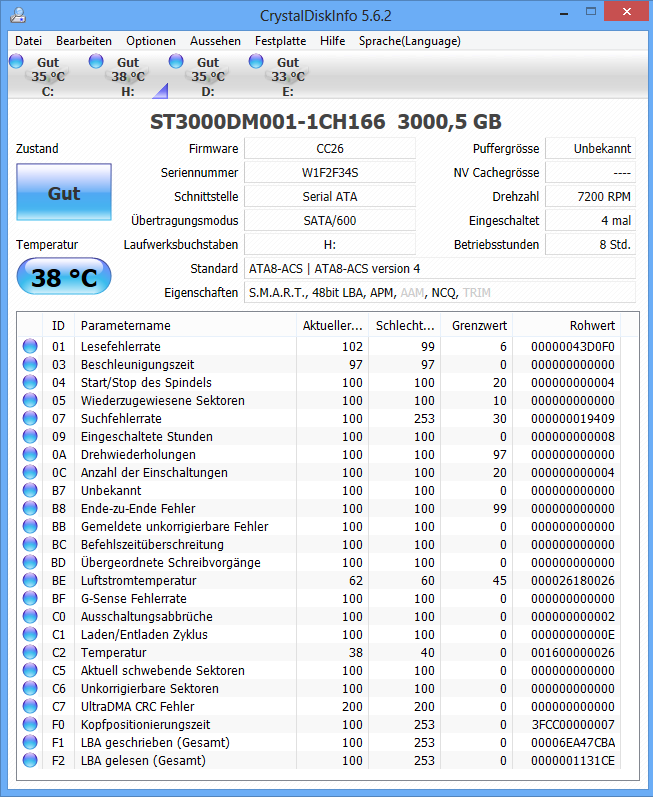Click status orb for Unbekannt B7 row
The image size is (653, 797).
click(30, 491)
